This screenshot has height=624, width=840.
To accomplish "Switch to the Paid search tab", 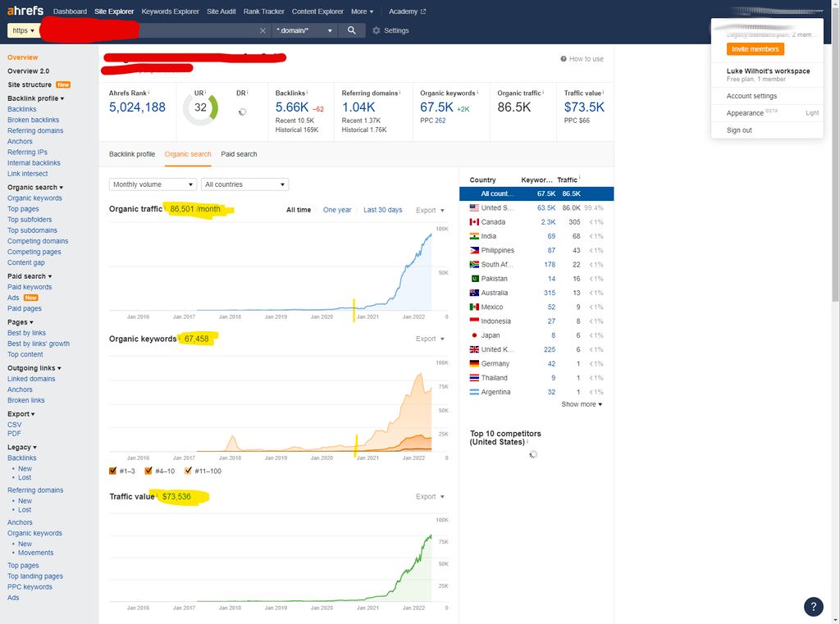I will 239,154.
